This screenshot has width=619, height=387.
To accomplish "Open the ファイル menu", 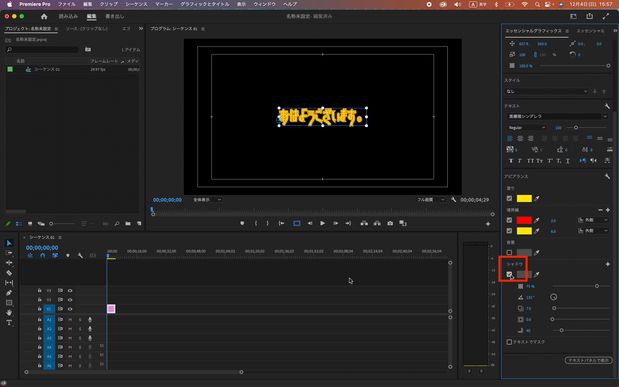I will pos(66,4).
